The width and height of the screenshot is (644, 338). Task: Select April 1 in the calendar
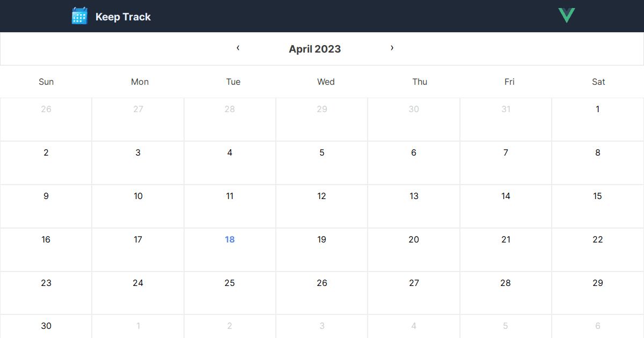[598, 120]
